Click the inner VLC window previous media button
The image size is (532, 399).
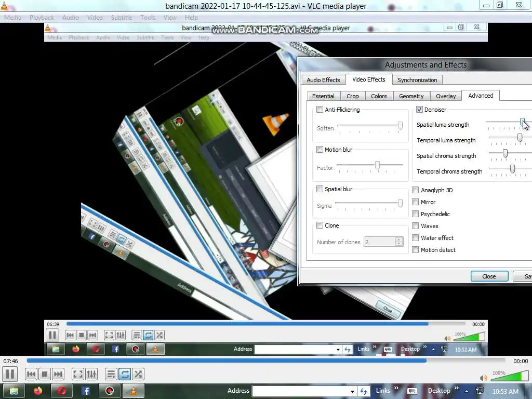point(70,335)
